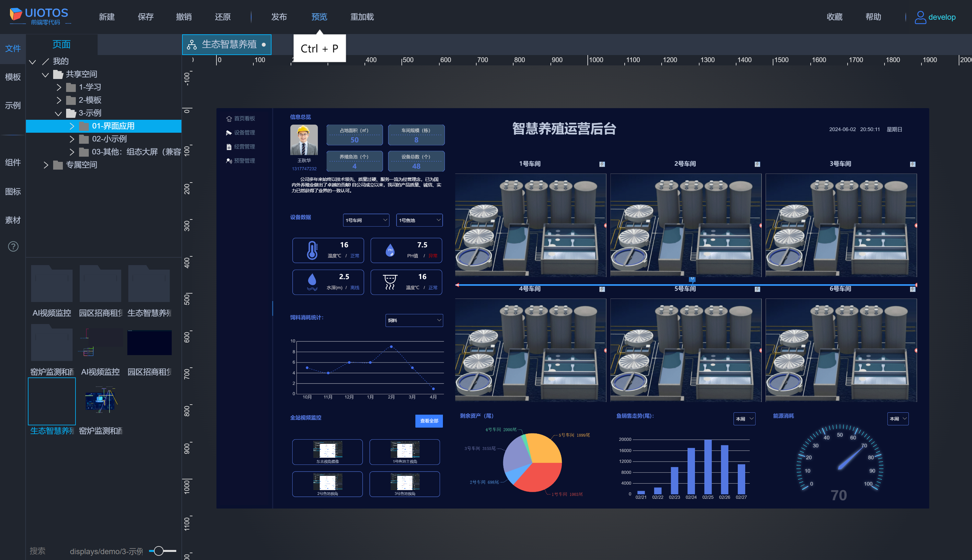Open the 1号鱼池 pond dropdown
Screen dimensions: 972x560
click(x=419, y=220)
